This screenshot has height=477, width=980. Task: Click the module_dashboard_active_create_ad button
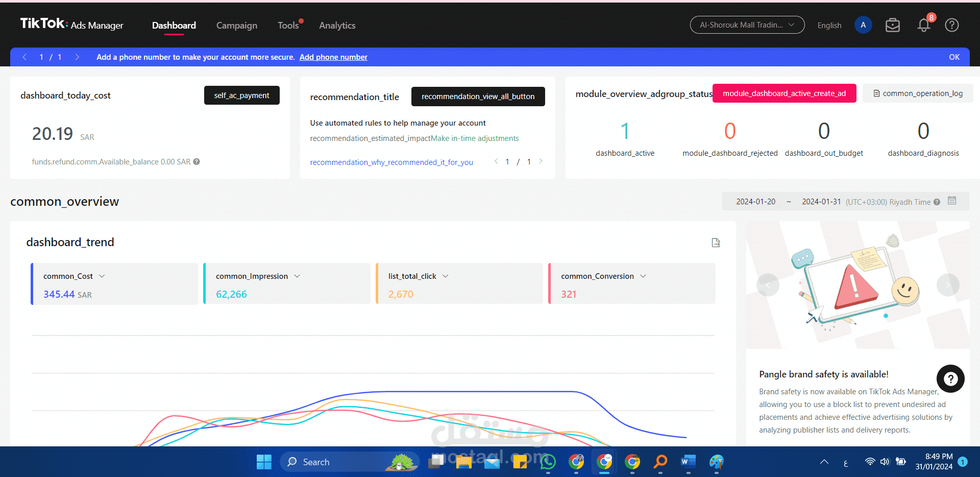(x=785, y=93)
